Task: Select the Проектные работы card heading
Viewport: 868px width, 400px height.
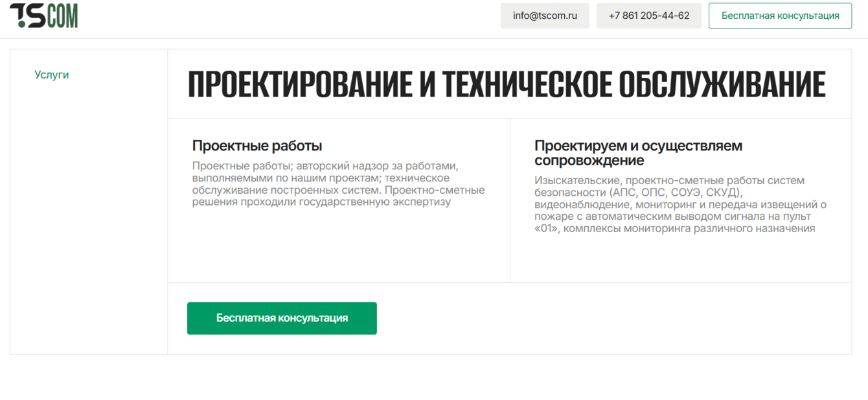Action: click(257, 146)
